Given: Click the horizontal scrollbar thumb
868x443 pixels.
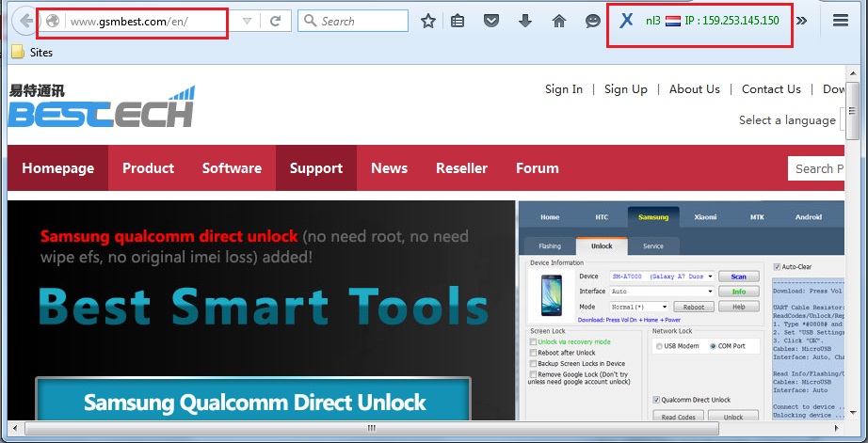Looking at the screenshot, I should tap(372, 428).
